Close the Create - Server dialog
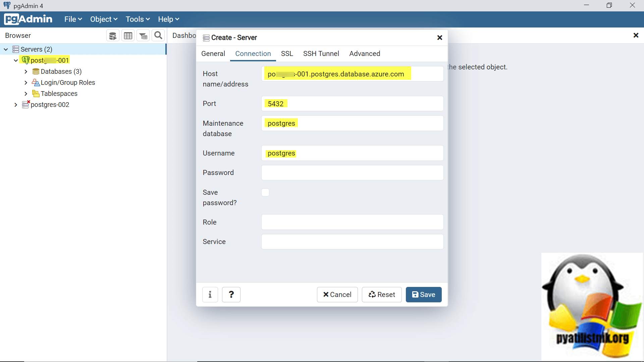This screenshot has width=644, height=362. [x=440, y=38]
